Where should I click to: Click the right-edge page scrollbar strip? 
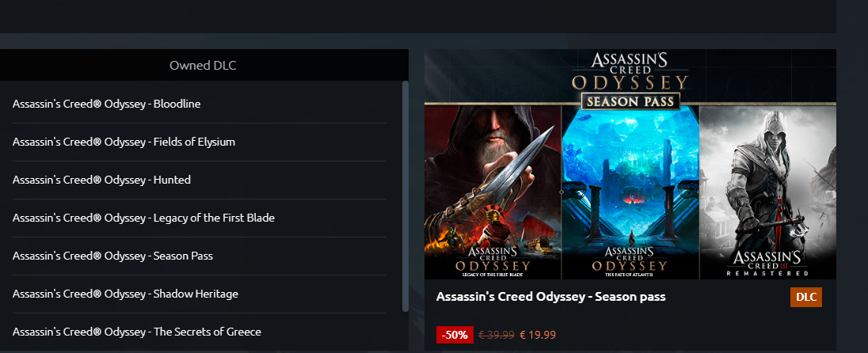click(852, 176)
